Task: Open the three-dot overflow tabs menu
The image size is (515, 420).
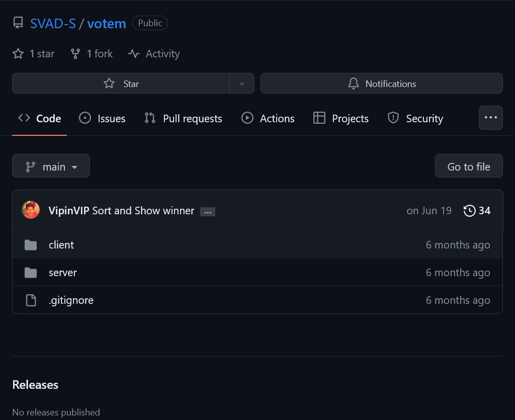Action: coord(491,118)
